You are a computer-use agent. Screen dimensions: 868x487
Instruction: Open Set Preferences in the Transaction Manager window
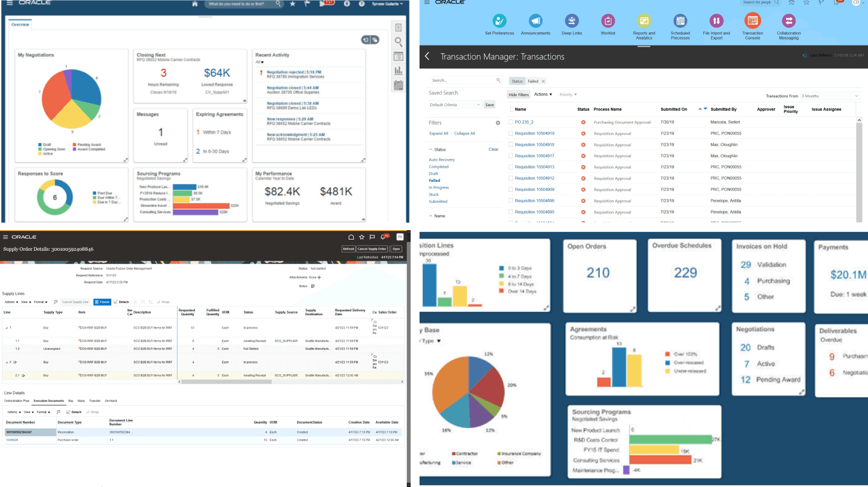click(x=499, y=21)
